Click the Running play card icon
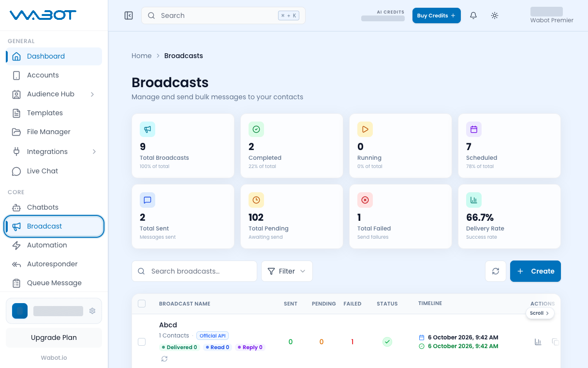The width and height of the screenshot is (588, 368). pyautogui.click(x=365, y=129)
